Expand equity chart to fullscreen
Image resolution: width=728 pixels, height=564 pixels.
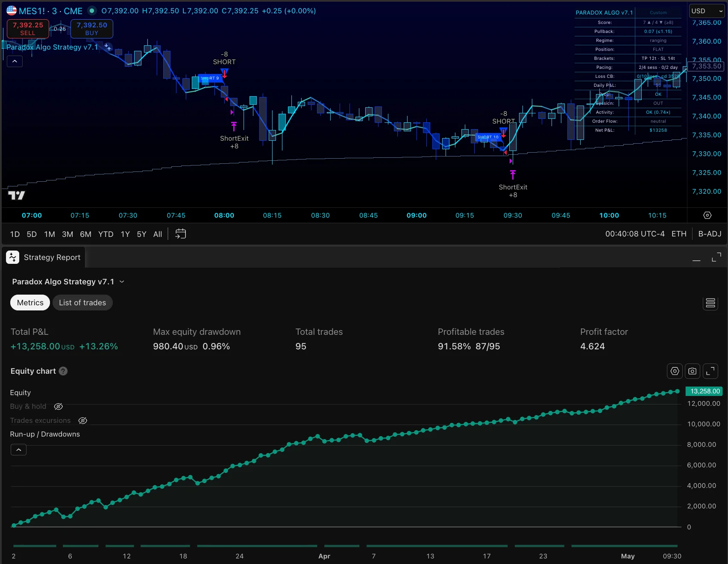click(710, 371)
